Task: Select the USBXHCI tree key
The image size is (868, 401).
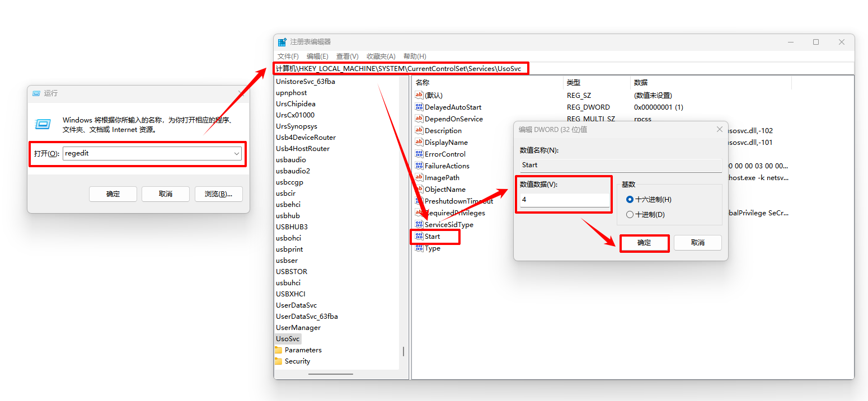Action: click(x=290, y=294)
